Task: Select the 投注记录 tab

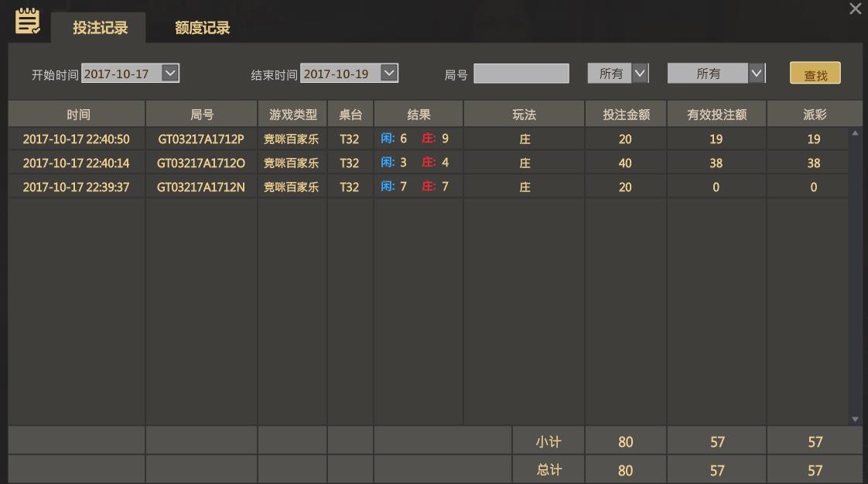Action: pos(100,29)
